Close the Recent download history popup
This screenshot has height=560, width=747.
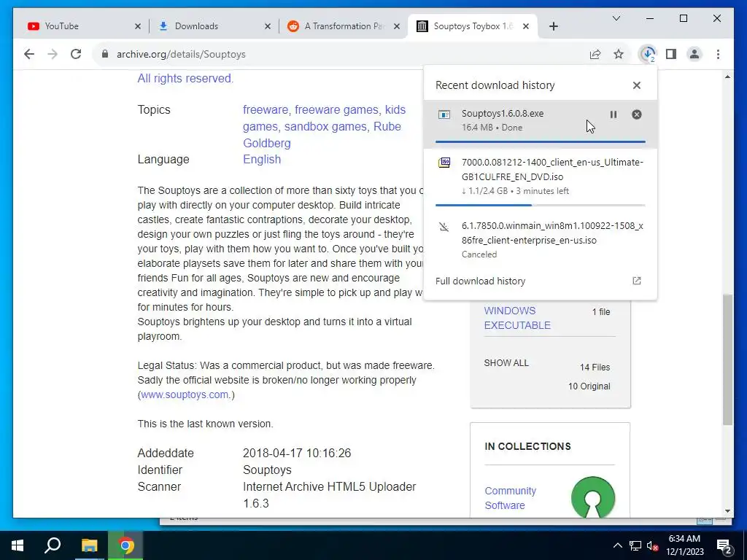(x=636, y=85)
